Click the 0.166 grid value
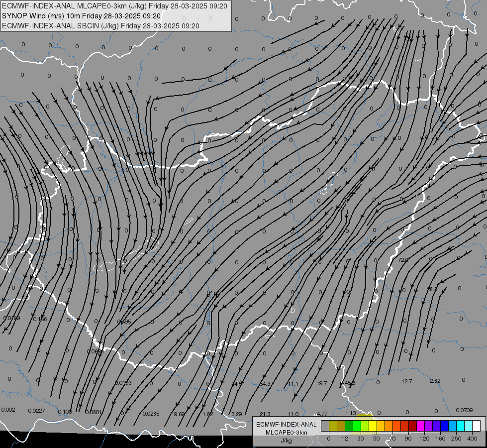 [40, 319]
